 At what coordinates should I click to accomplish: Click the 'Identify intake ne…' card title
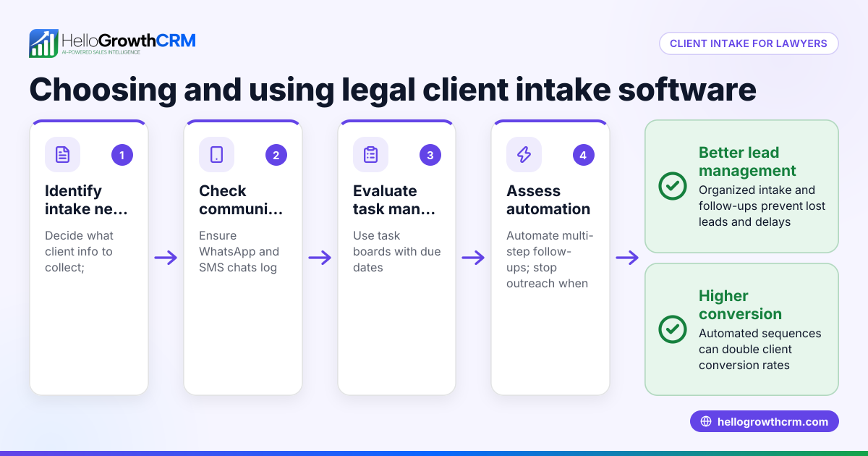[x=86, y=200]
